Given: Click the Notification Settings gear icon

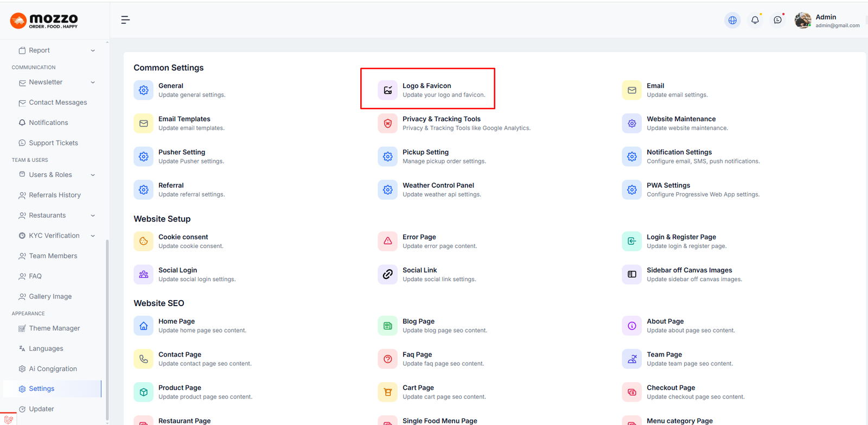Looking at the screenshot, I should (632, 156).
